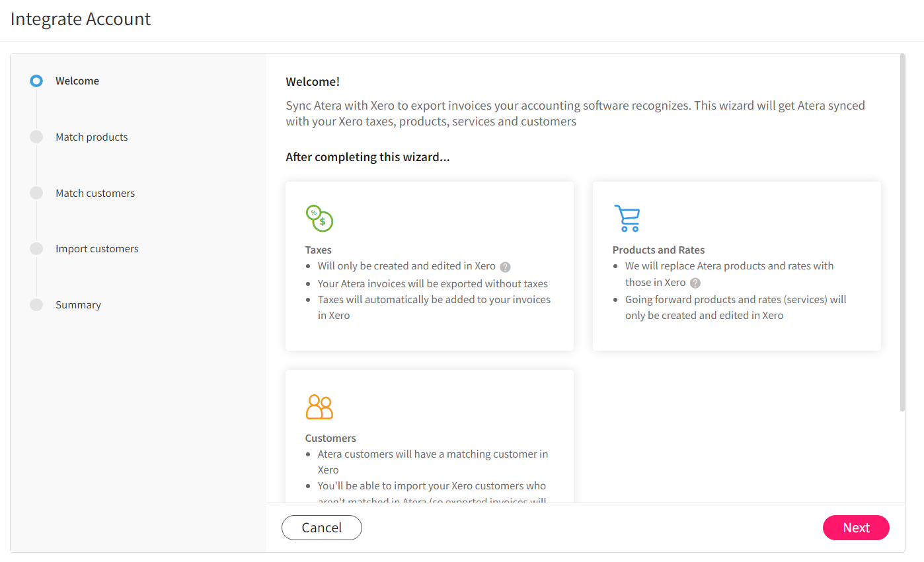Click the 'Customers' card title
924x562 pixels.
[330, 439]
